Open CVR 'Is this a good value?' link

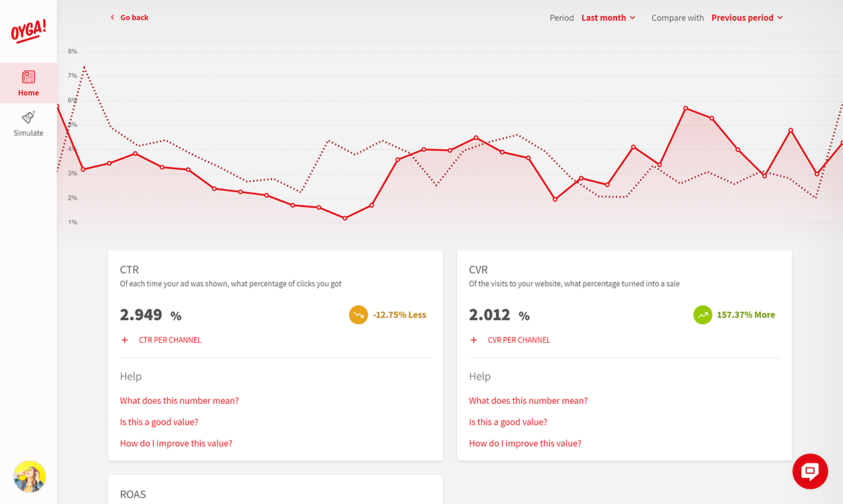(508, 422)
